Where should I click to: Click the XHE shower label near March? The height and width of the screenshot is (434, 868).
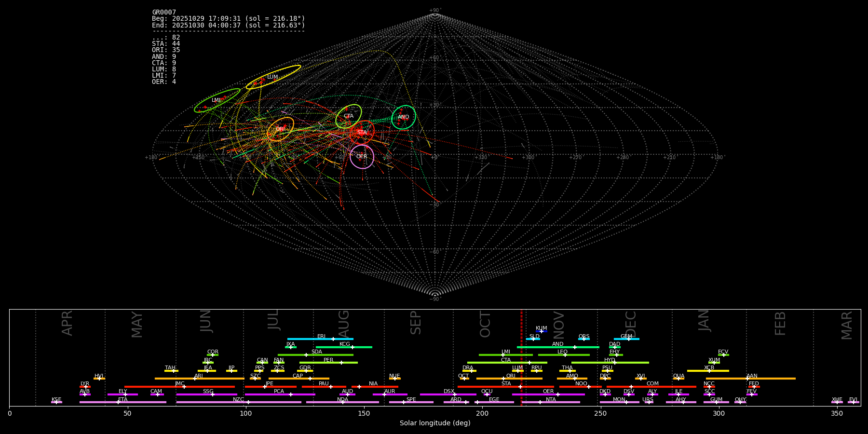(837, 400)
